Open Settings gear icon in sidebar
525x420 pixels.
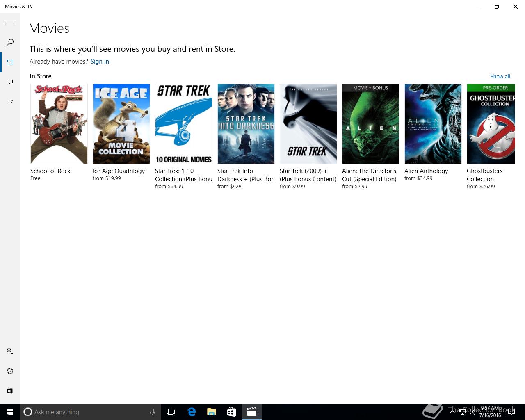click(x=10, y=371)
